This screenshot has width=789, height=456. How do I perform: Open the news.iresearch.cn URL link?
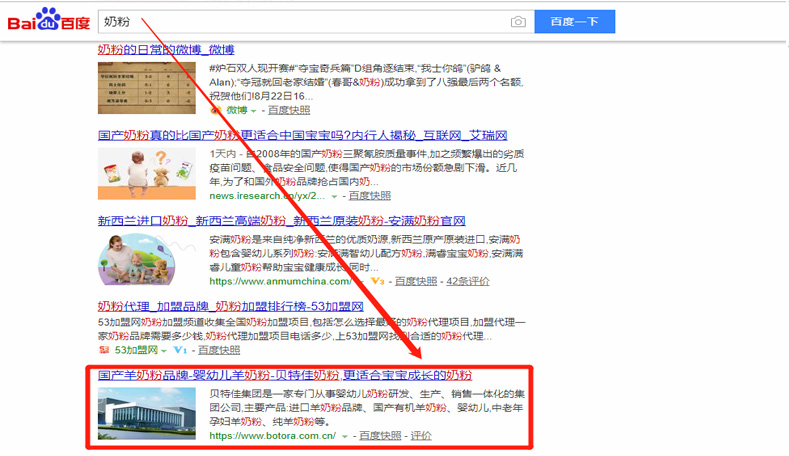(x=267, y=196)
